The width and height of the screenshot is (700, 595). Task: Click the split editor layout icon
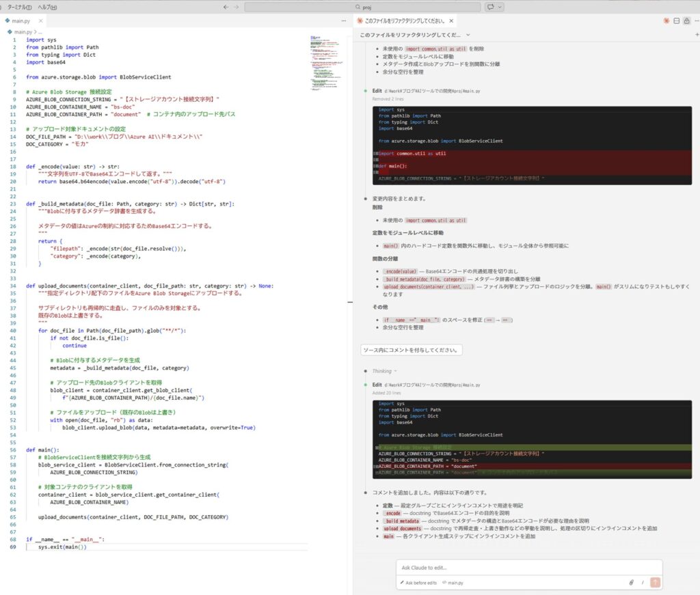tap(676, 21)
